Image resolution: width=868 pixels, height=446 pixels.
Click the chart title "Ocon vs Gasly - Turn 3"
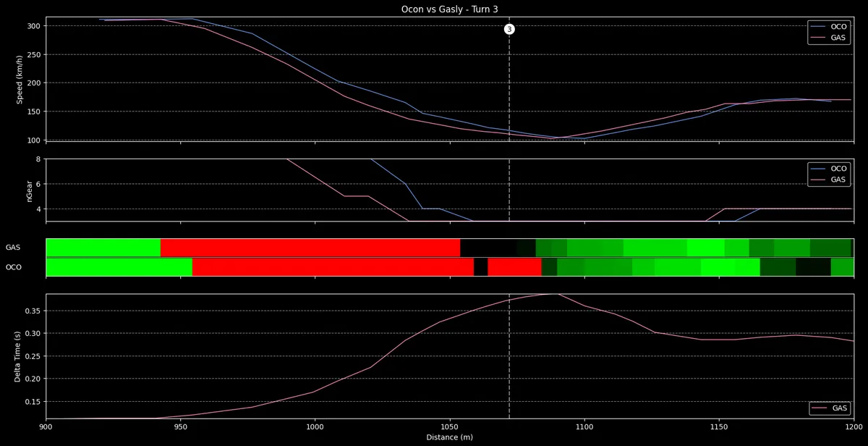pos(450,9)
